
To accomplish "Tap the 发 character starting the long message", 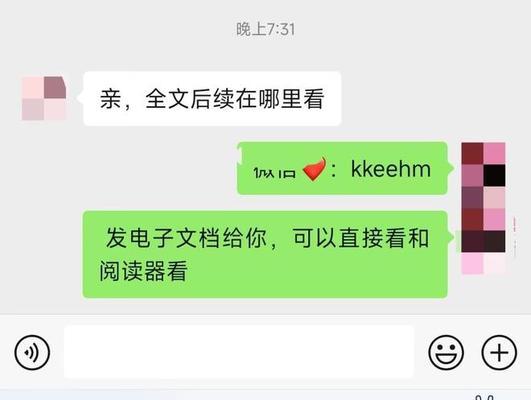I will click(x=116, y=237).
